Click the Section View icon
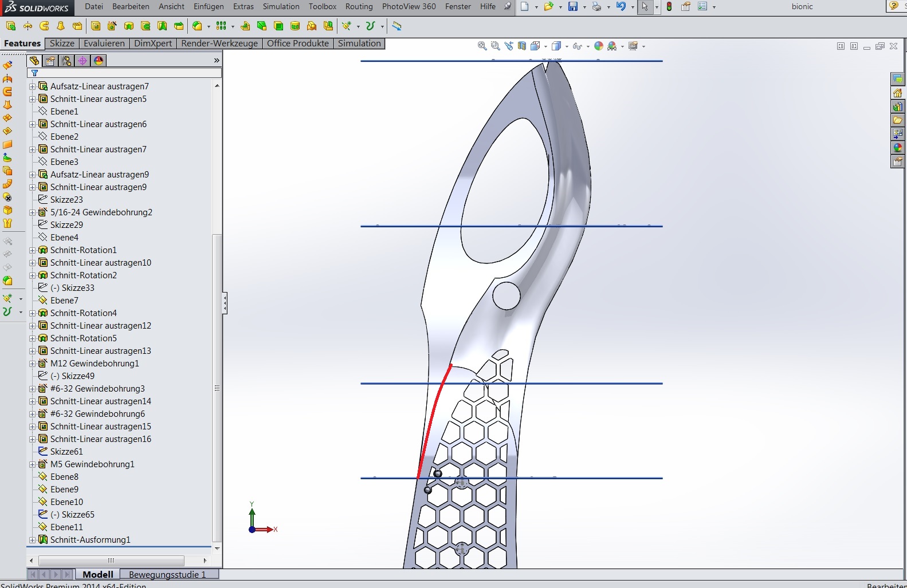907x588 pixels. 522,46
